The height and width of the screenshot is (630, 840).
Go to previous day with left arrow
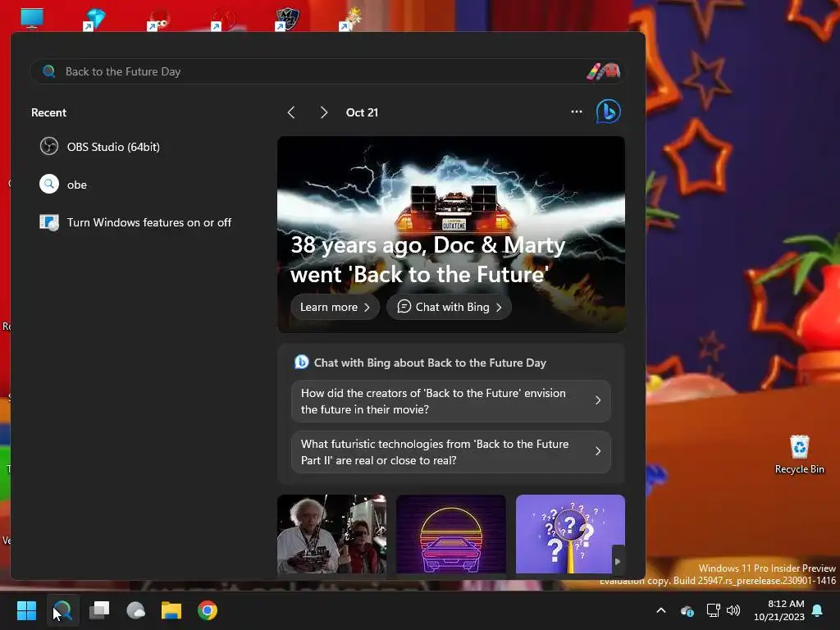click(291, 112)
